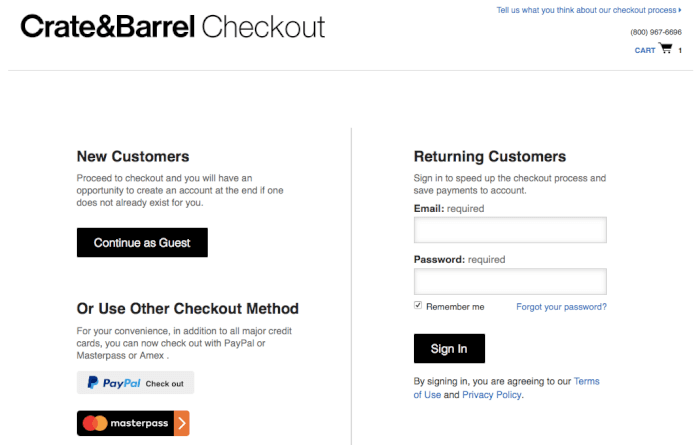This screenshot has width=700, height=445.
Task: Click the PayPal logo in checkout button
Action: click(113, 383)
